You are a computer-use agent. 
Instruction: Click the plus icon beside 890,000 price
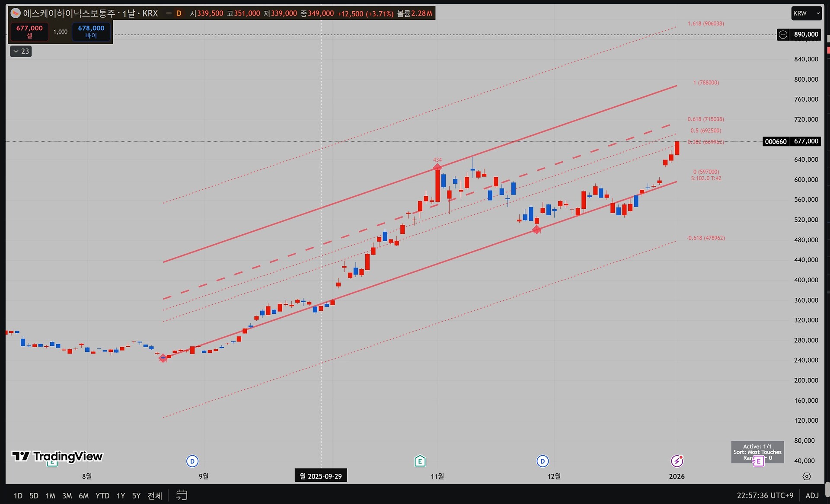(x=783, y=35)
